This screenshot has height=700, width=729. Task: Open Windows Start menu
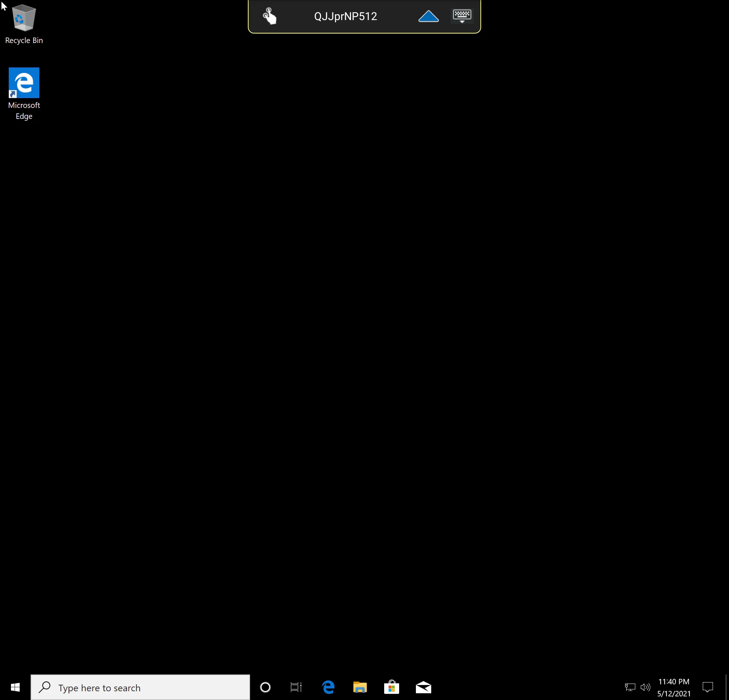(14, 687)
